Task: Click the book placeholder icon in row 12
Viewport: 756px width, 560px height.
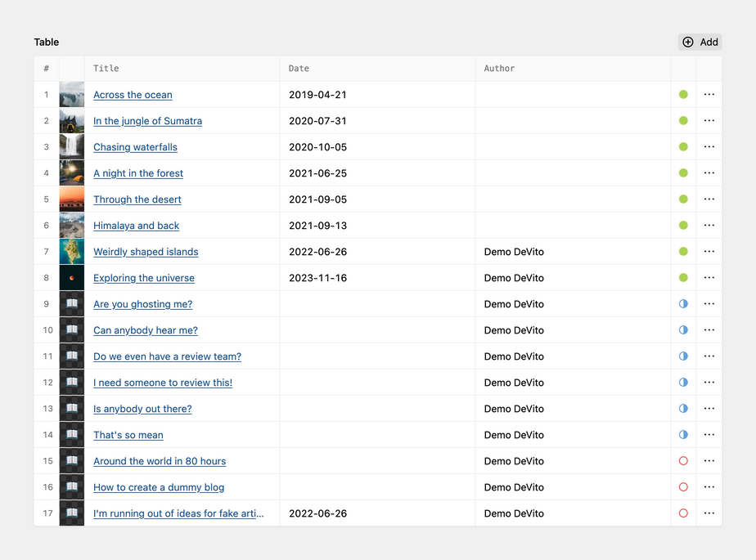Action: click(x=72, y=383)
